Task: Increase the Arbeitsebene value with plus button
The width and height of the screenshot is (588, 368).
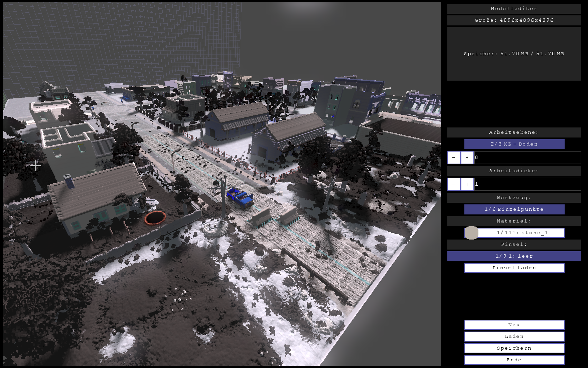Action: click(467, 158)
